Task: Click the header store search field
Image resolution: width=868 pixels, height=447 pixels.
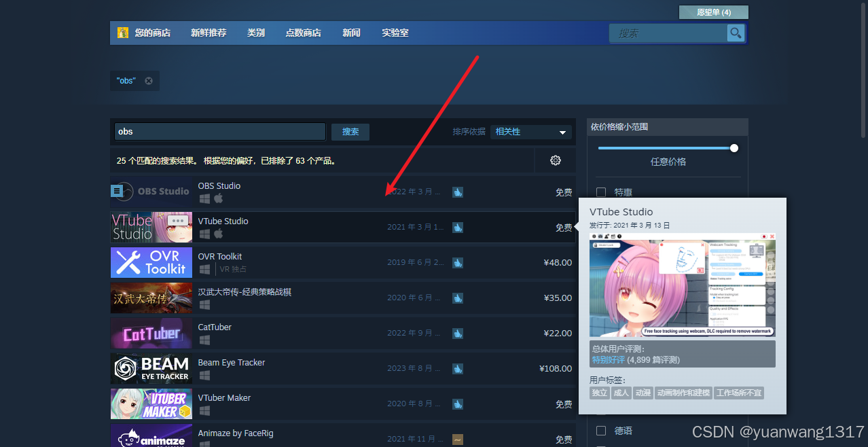Action: point(668,33)
